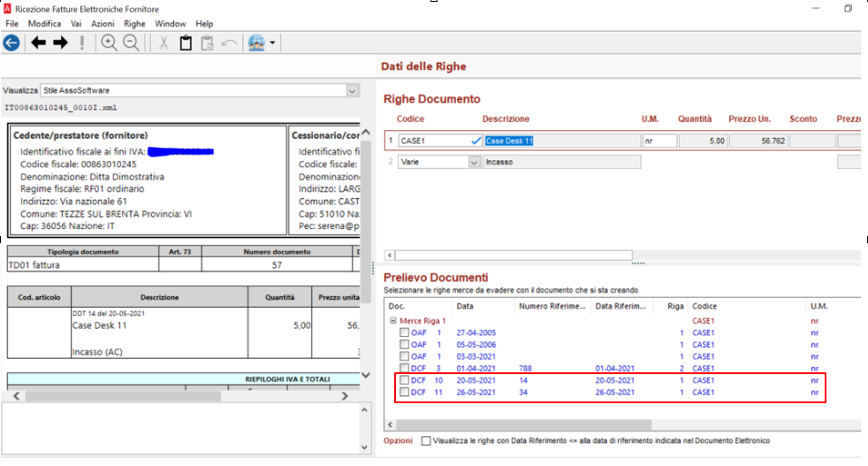Viewport: 868px width, 466px height.
Task: Check the DCF 3 row dated 01-04-2021
Action: 404,368
